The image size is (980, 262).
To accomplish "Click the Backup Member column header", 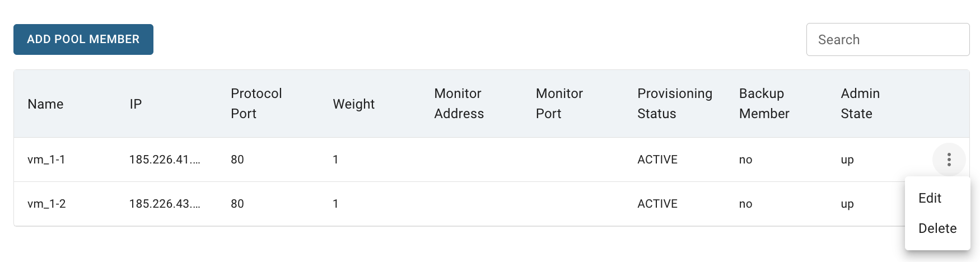I will (x=764, y=104).
